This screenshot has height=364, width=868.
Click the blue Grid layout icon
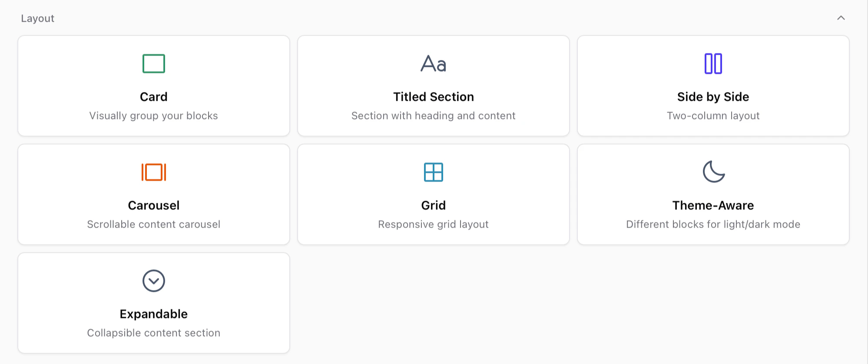433,172
